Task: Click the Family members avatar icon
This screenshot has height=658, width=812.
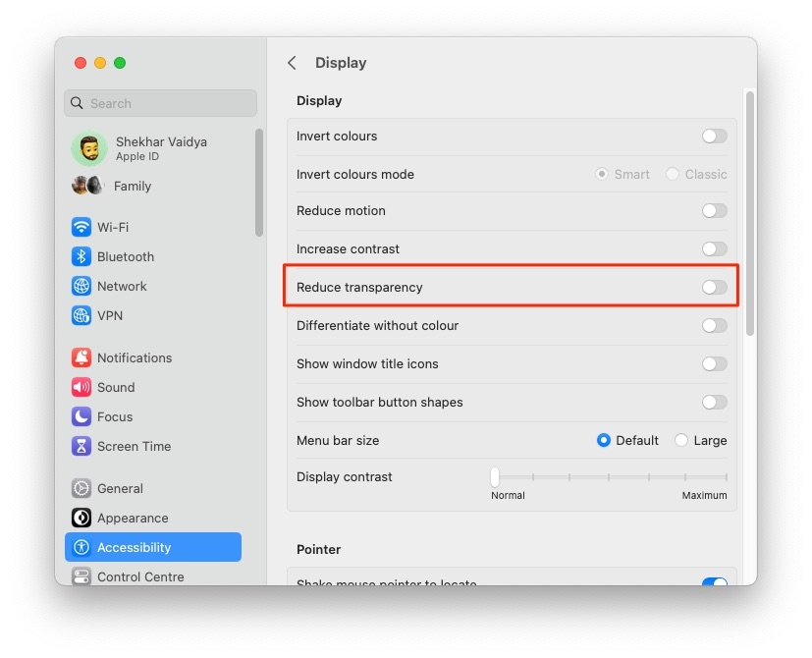Action: coord(87,186)
